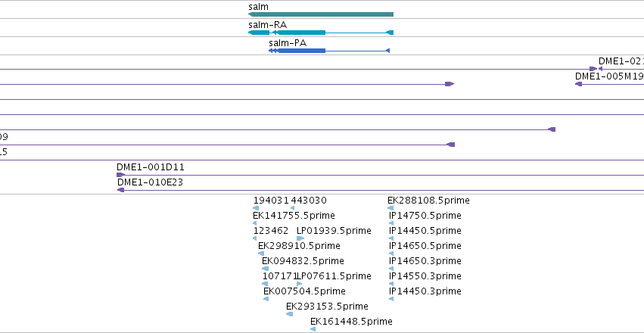This screenshot has height=333, width=644.
Task: Select the LP07611.5prime right-pointing arrow glyph
Action: (x=300, y=284)
